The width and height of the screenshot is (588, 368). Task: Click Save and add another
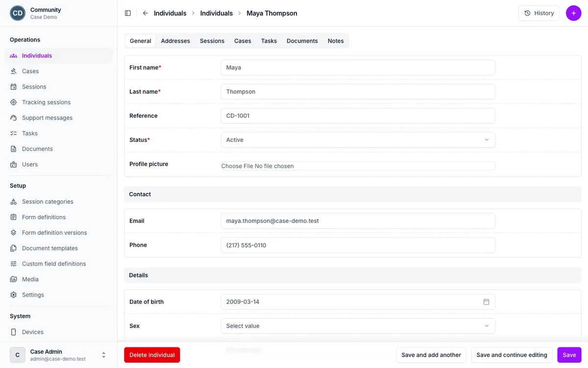pos(431,355)
